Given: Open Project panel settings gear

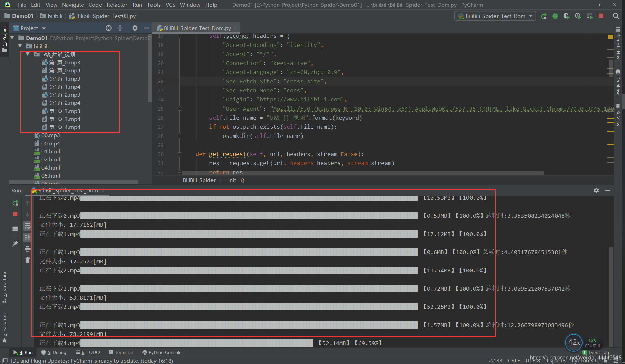Looking at the screenshot, I should click(x=135, y=28).
